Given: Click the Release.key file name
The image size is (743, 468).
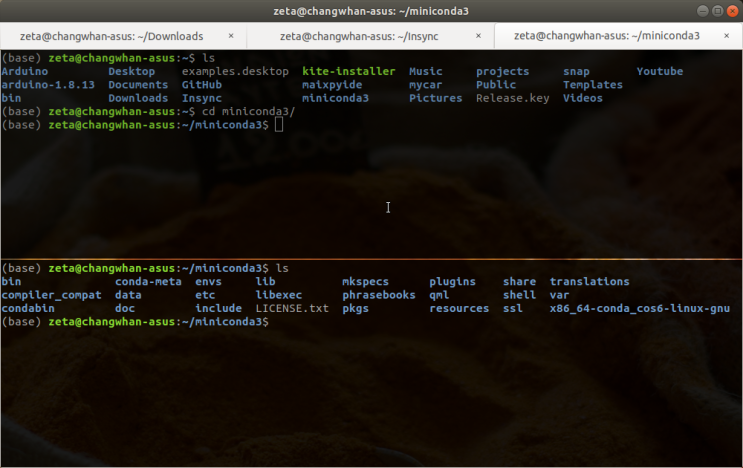Looking at the screenshot, I should [x=512, y=99].
